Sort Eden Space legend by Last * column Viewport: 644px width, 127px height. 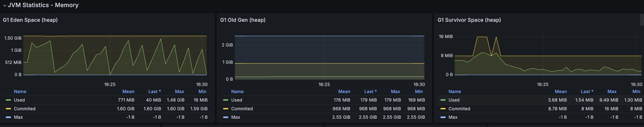[x=154, y=91]
